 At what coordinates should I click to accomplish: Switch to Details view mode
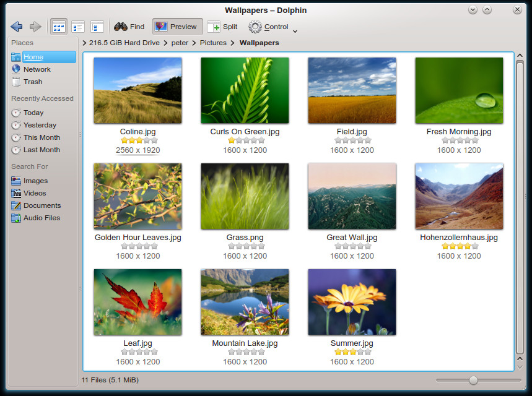pos(78,27)
